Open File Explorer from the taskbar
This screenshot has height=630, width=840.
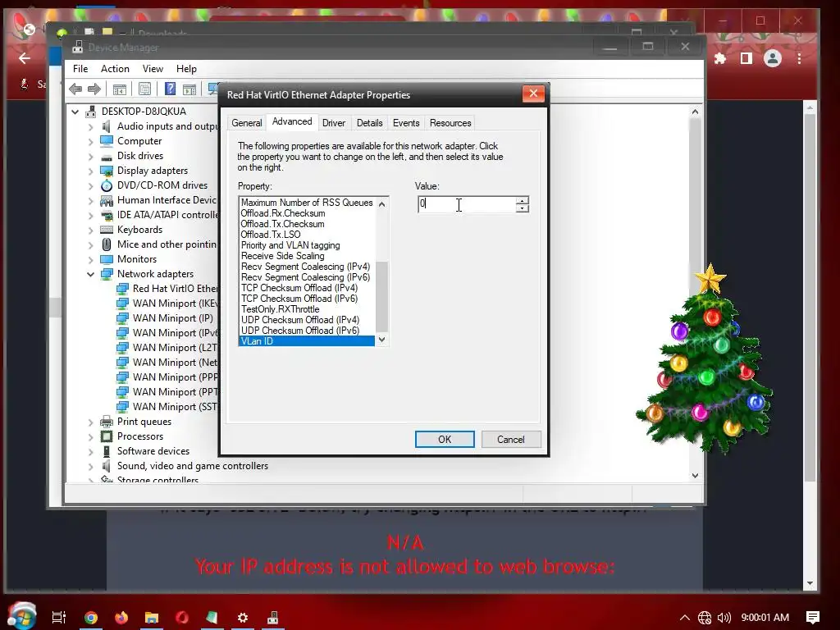(x=152, y=618)
